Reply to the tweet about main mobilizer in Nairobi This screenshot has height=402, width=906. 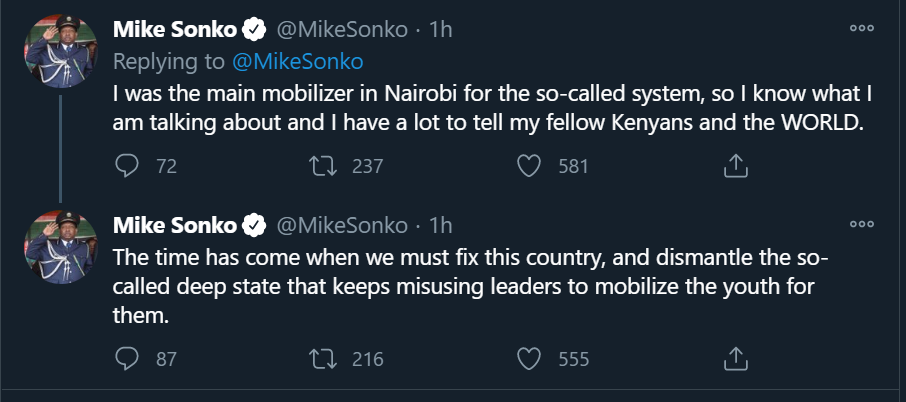[127, 167]
